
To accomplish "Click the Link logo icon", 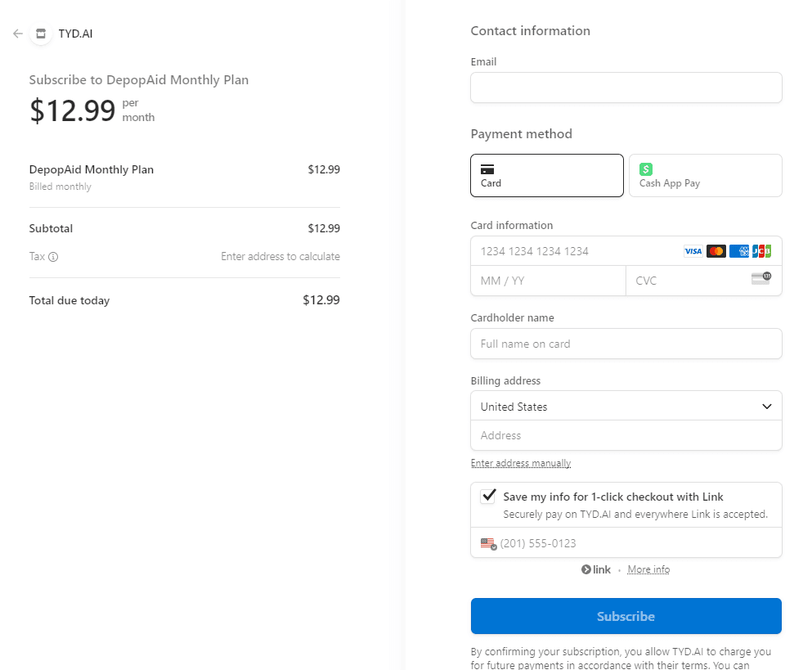I will (x=595, y=569).
